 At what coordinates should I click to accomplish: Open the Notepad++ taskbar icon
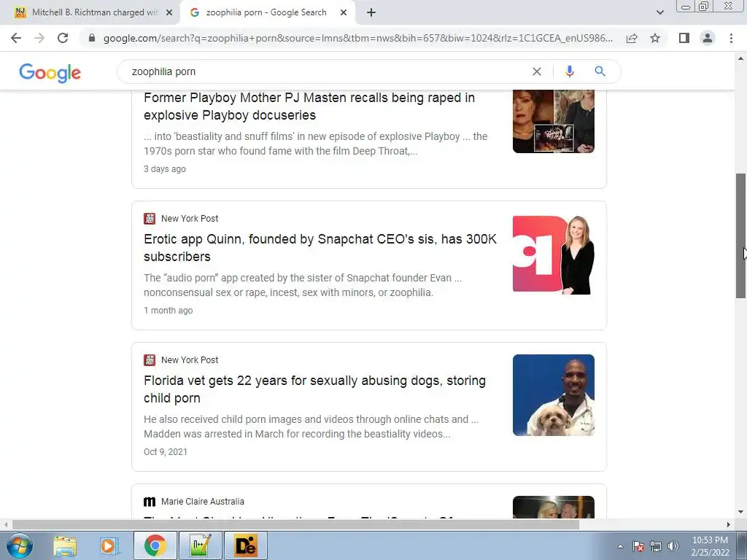200,546
